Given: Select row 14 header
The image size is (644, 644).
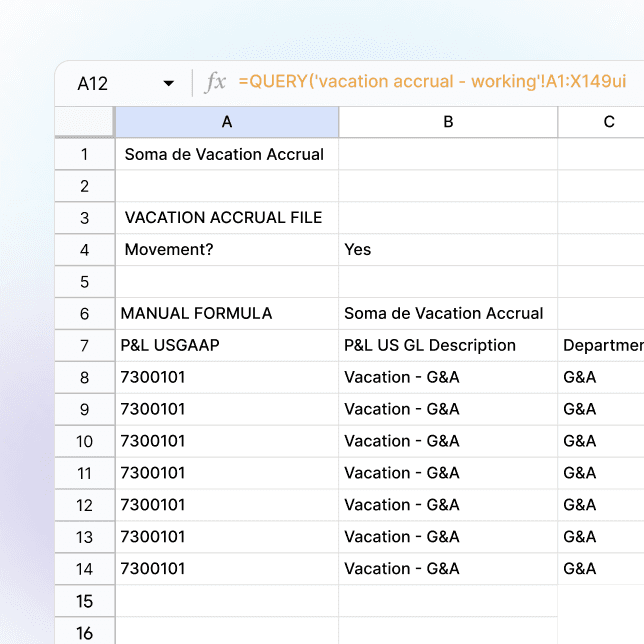Looking at the screenshot, I should pos(84,569).
